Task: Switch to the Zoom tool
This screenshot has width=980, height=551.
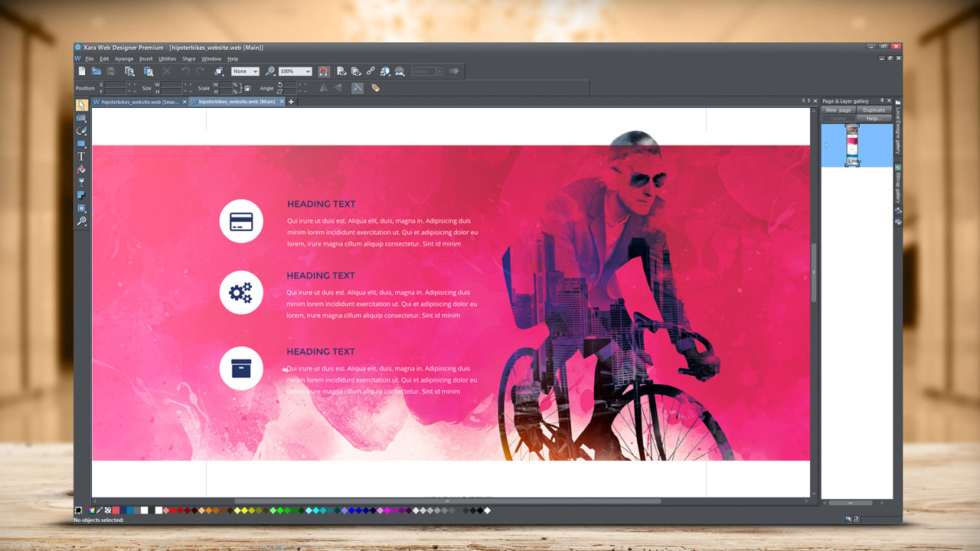Action: (x=81, y=221)
